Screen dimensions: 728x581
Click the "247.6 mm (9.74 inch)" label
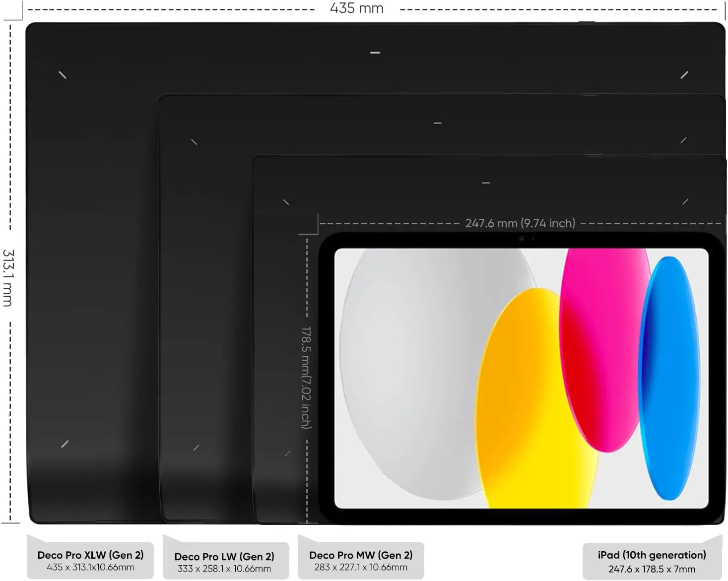coord(520,223)
